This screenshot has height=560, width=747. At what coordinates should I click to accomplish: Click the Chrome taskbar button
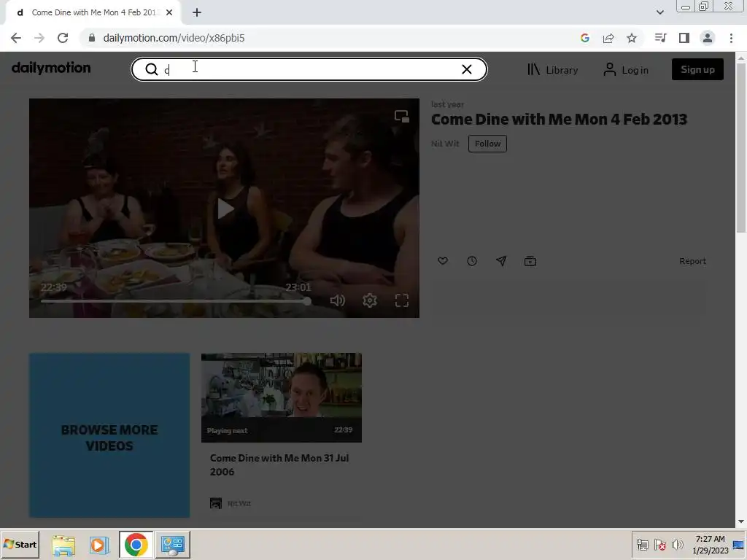[x=136, y=545]
